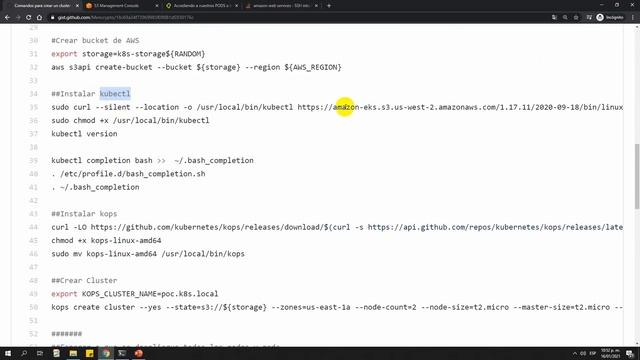Switch to amazon web services tab
Viewport: 640px width, 360px height.
click(x=281, y=6)
